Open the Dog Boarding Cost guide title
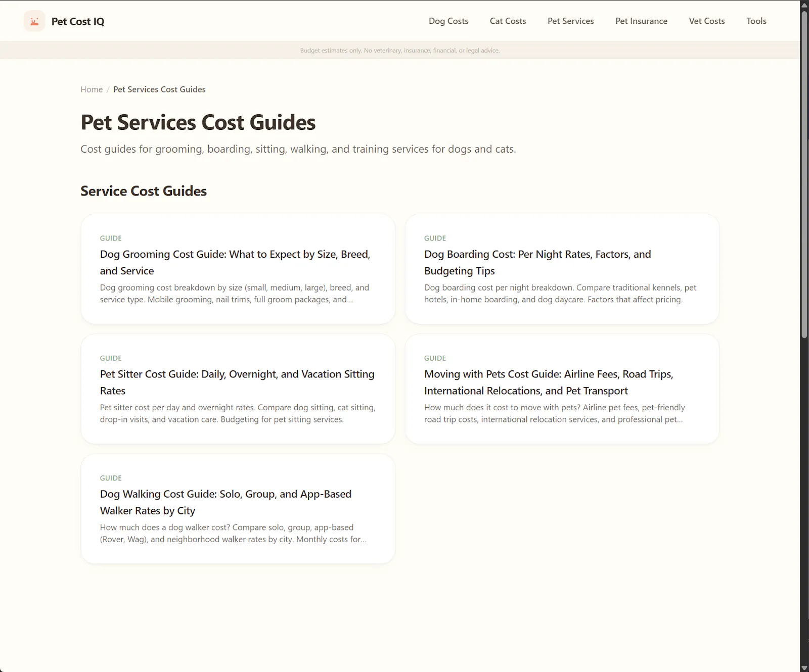This screenshot has height=672, width=809. coord(537,262)
